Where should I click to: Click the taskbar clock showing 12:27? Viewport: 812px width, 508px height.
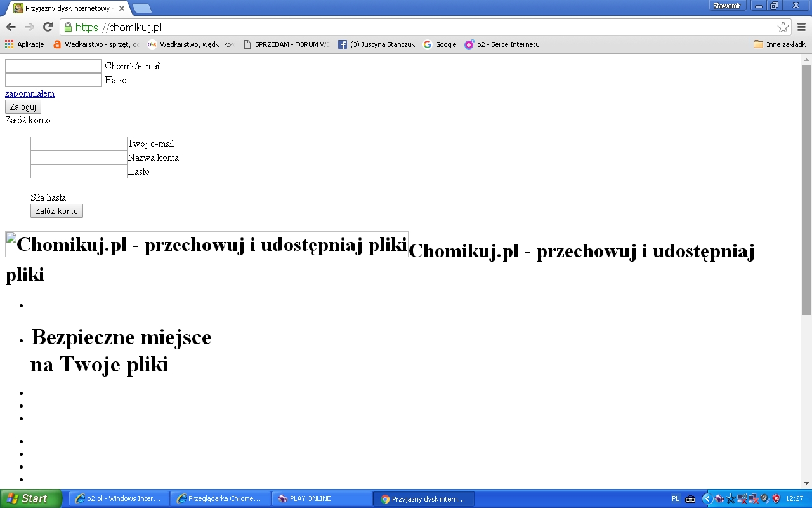(794, 498)
